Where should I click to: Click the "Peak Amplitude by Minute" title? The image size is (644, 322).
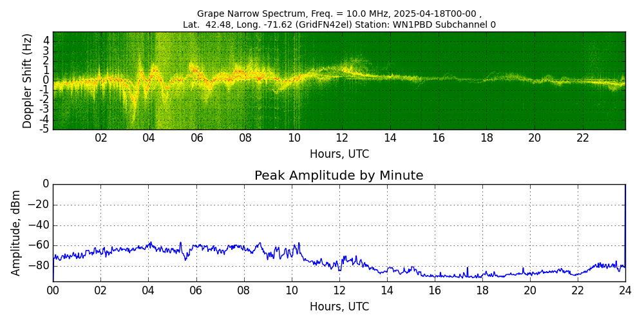(339, 176)
